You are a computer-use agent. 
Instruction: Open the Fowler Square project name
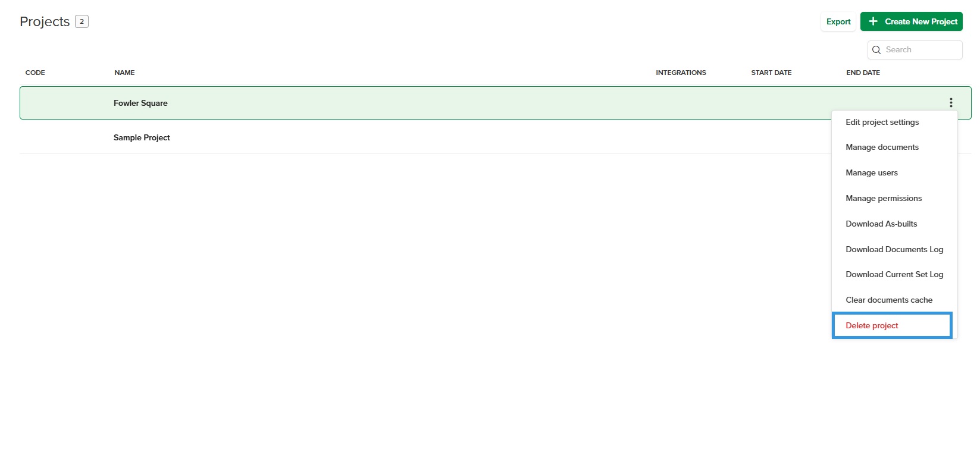point(140,103)
